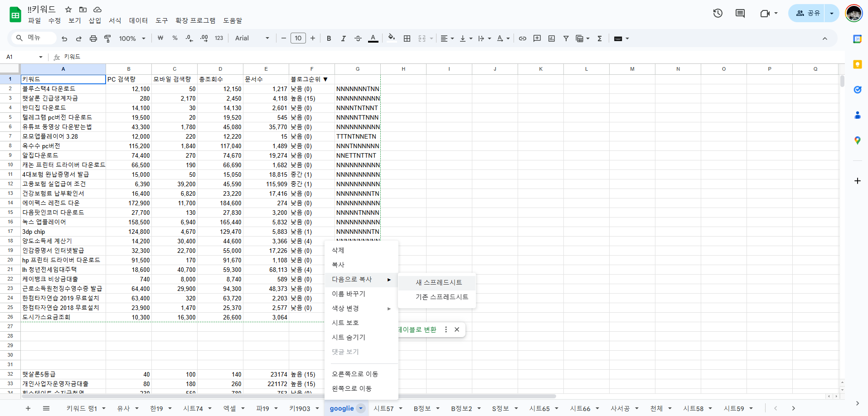This screenshot has width=868, height=416.
Task: Click the redo arrow in the toolbar
Action: tap(79, 39)
